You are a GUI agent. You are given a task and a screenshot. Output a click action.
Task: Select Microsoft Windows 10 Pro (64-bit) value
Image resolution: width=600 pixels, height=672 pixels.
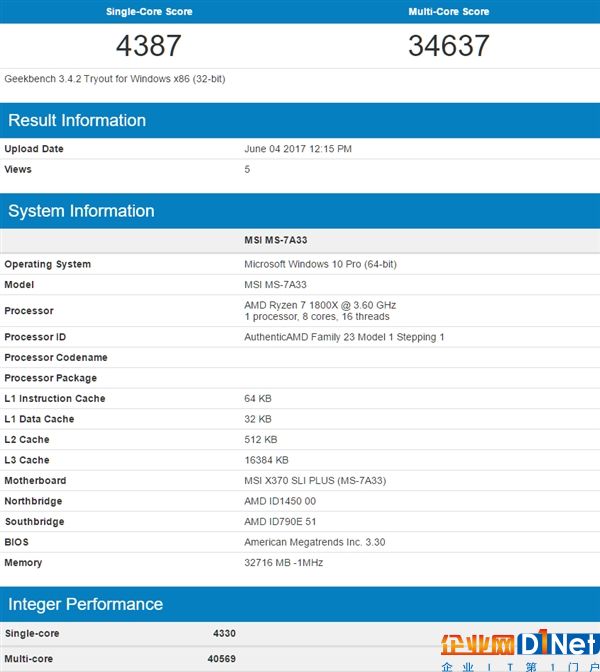321,264
